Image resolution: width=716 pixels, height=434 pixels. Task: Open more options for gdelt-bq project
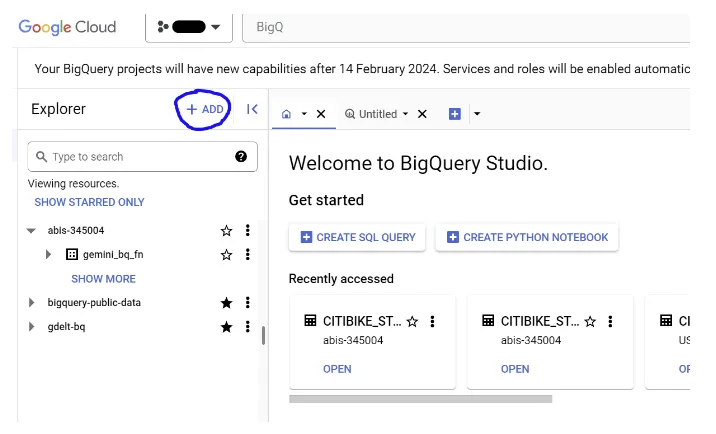click(x=247, y=327)
